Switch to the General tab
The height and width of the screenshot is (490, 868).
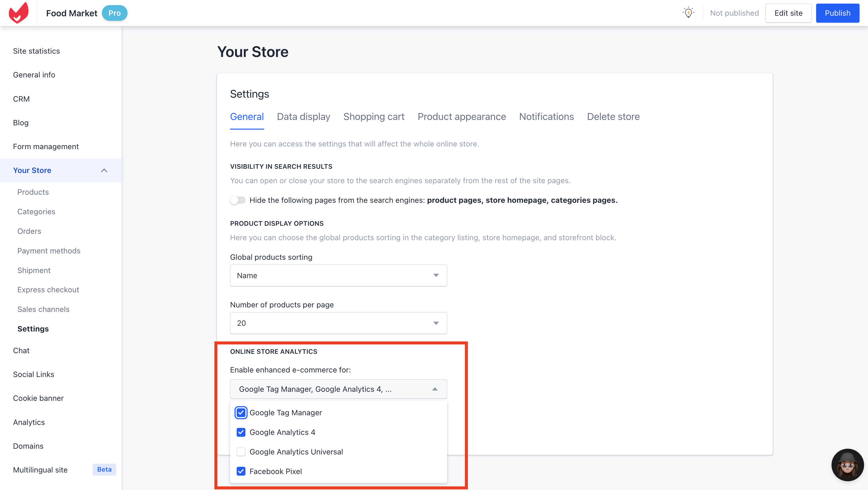247,117
